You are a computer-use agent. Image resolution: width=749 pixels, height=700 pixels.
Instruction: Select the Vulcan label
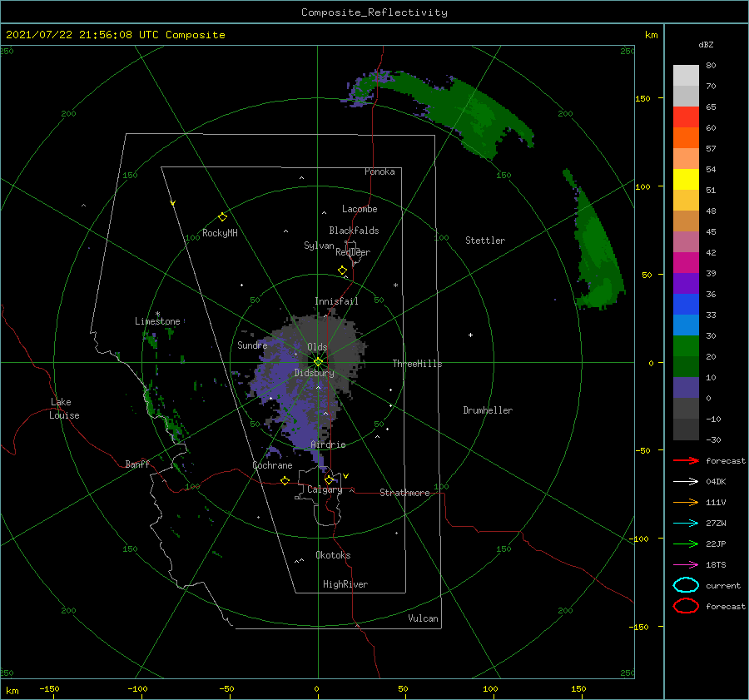[x=424, y=618]
